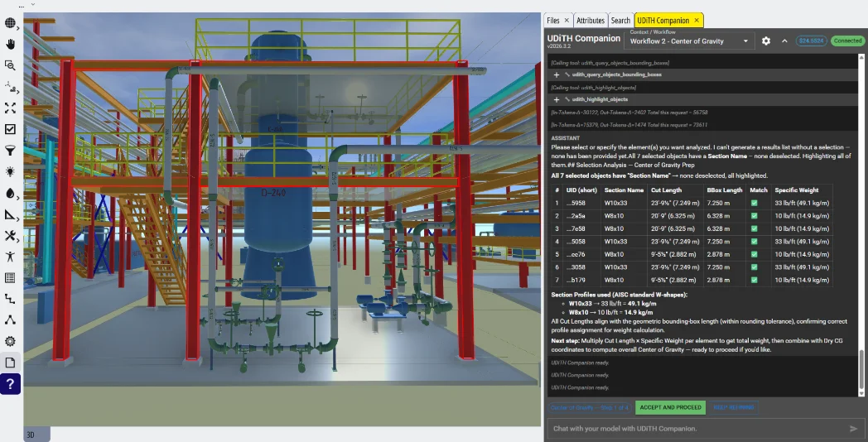868x442 pixels.
Task: Open the list table panel icon
Action: (x=10, y=278)
